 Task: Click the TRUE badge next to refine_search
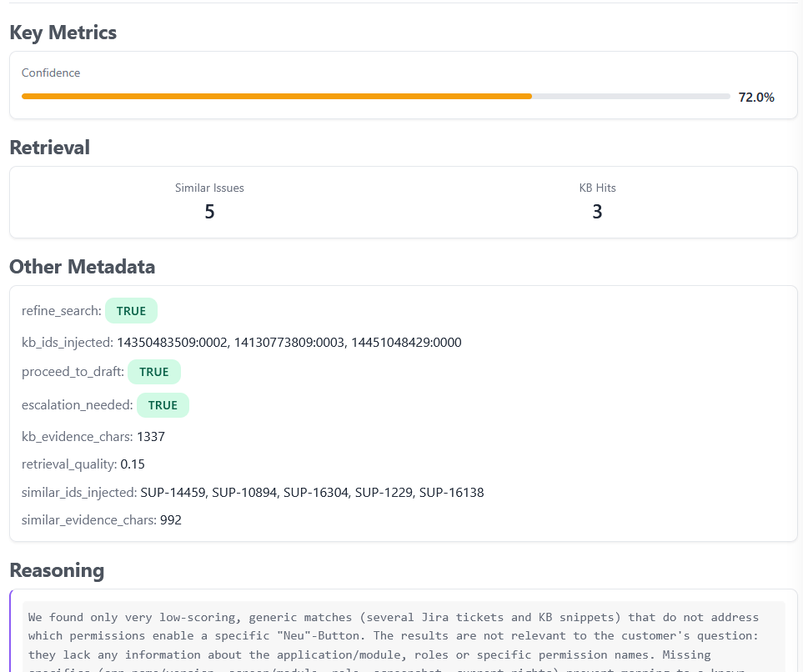coord(131,311)
